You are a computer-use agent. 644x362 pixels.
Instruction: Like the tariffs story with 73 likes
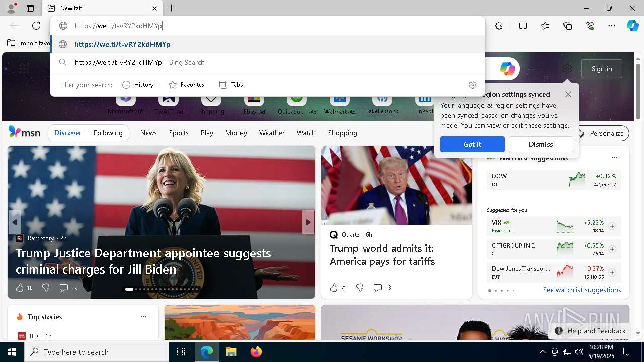338,288
